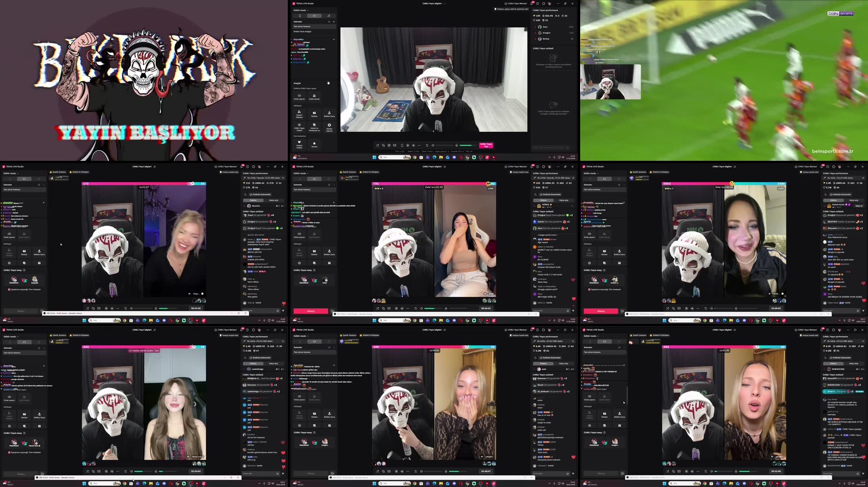The height and width of the screenshot is (487, 868).
Task: Switch preview to landscape mode
Action: pyautogui.click(x=315, y=15)
